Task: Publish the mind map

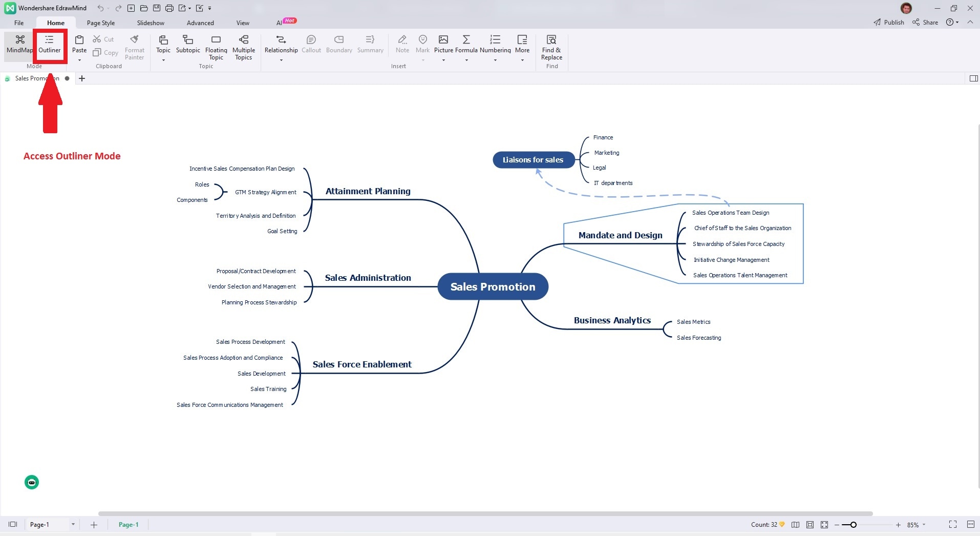Action: pos(889,22)
